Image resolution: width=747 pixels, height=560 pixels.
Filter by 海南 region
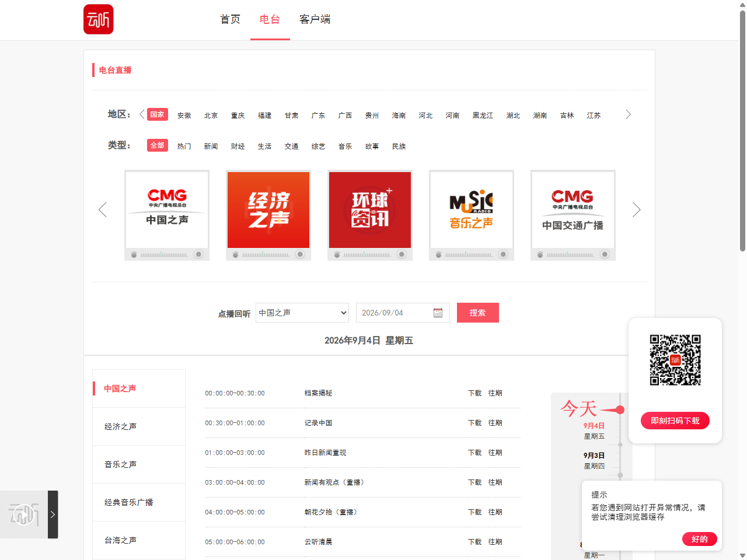click(399, 116)
